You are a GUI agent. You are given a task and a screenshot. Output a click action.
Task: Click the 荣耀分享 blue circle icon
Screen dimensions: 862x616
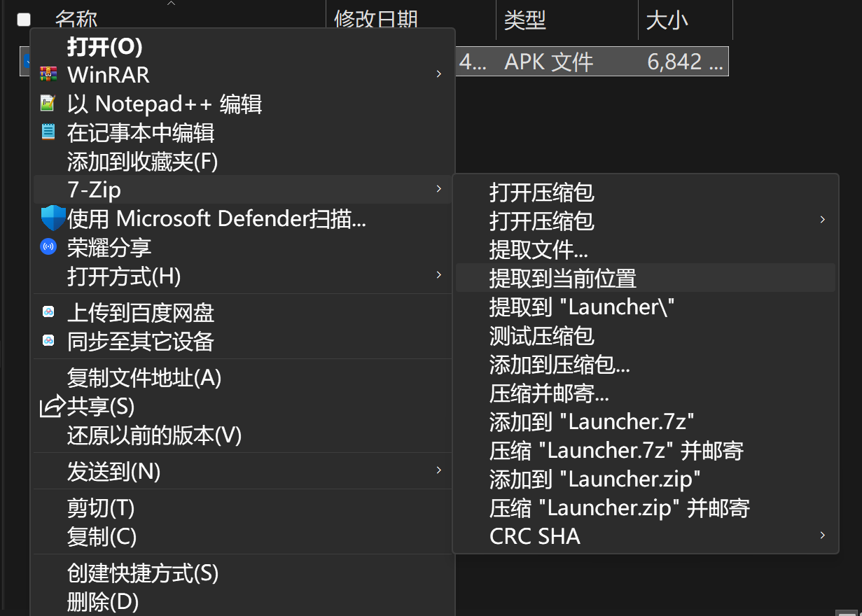tap(48, 247)
